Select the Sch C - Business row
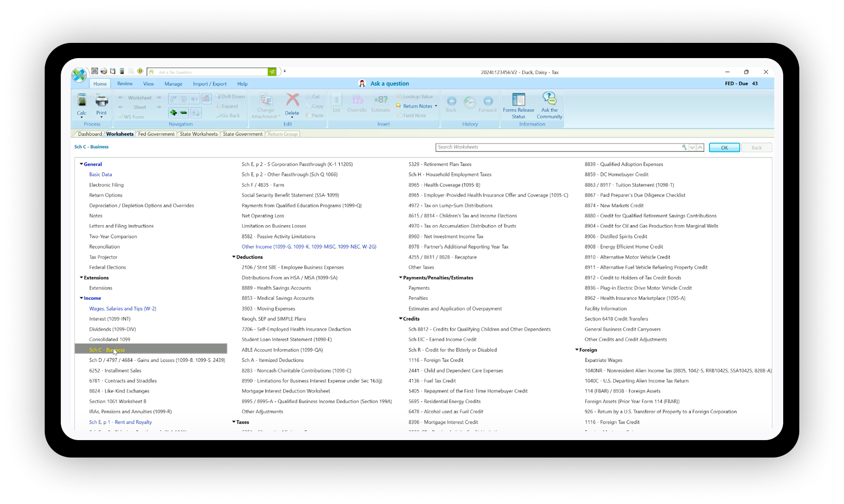The height and width of the screenshot is (504, 844). click(x=151, y=349)
